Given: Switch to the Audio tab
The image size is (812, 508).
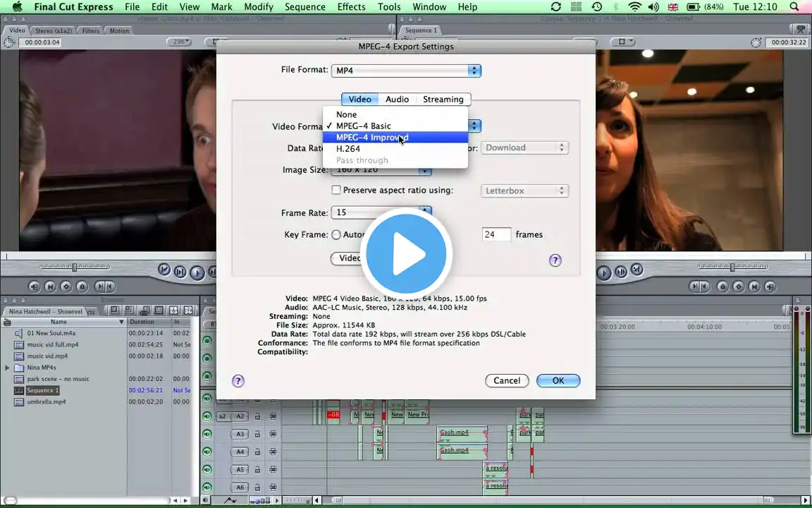Looking at the screenshot, I should click(398, 99).
